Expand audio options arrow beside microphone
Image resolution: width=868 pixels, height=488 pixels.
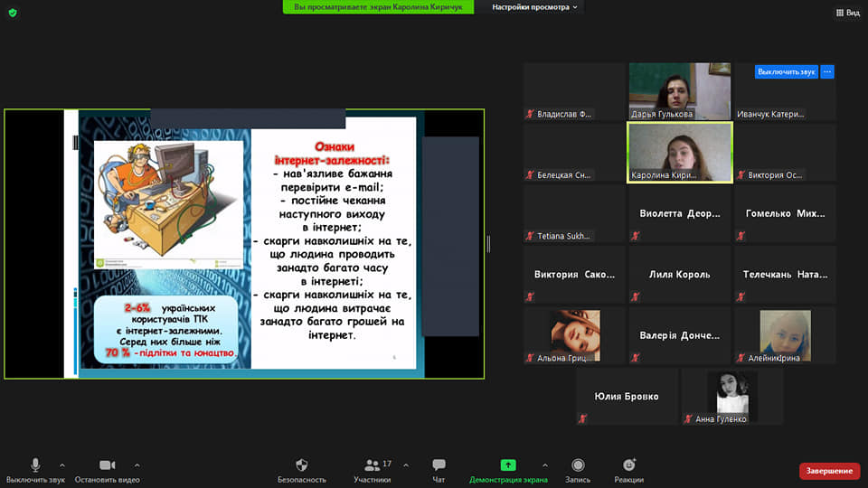[x=62, y=465]
